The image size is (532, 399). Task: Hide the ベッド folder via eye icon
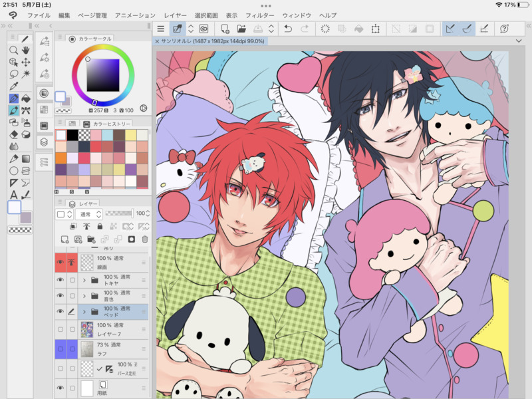[61, 311]
